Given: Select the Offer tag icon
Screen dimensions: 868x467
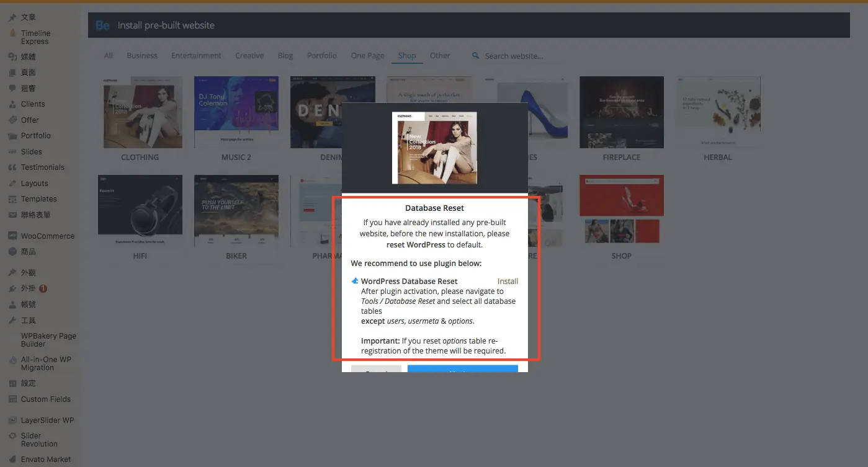Looking at the screenshot, I should pyautogui.click(x=12, y=120).
